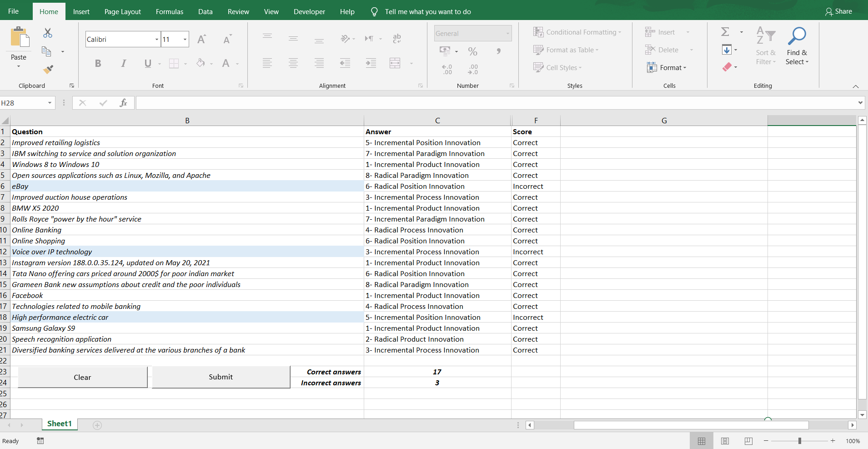
Task: Increase the indent of the cell
Action: [x=371, y=63]
